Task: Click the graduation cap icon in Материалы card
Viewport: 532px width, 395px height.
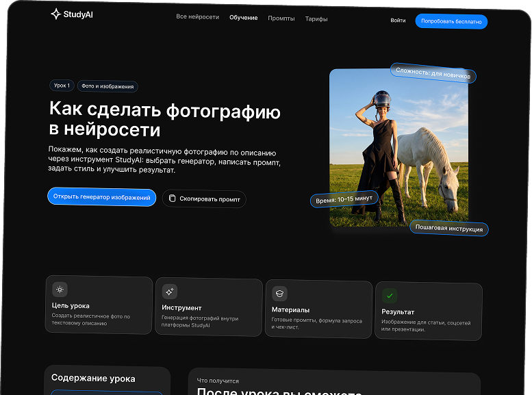Action: tap(279, 294)
